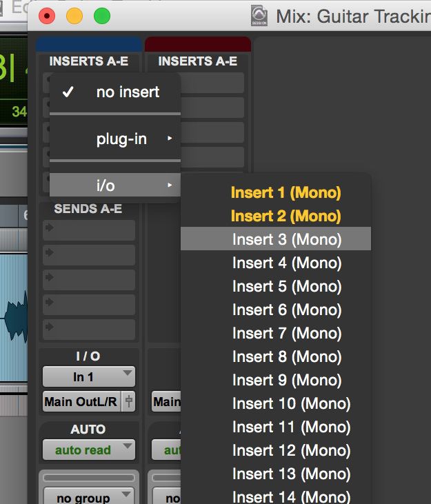Select the checked 'no insert' option
Viewport: 431px width, 504px height.
114,92
